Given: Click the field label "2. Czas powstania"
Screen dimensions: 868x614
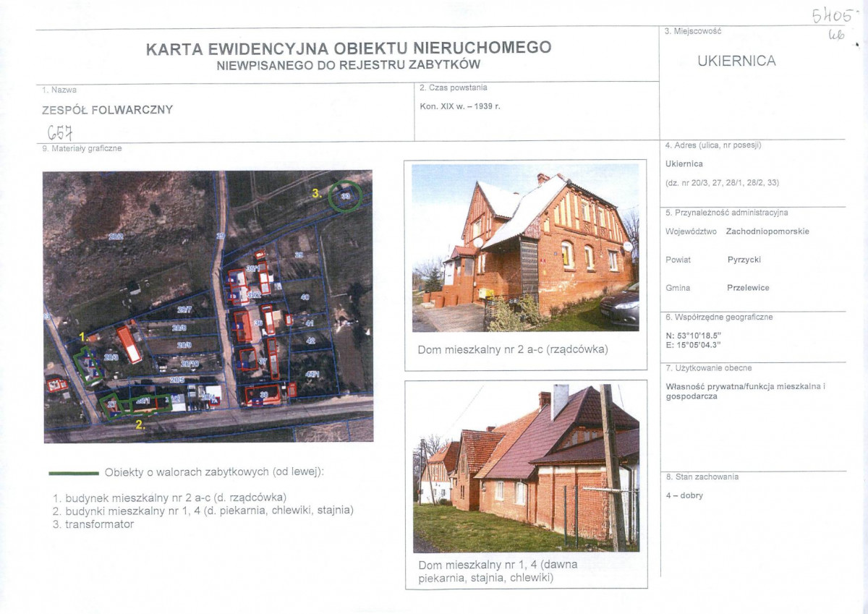Looking at the screenshot, I should click(x=454, y=88).
